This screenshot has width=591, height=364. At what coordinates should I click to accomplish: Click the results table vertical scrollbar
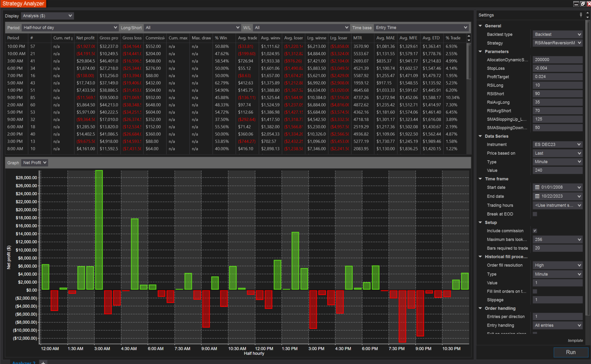[469, 61]
